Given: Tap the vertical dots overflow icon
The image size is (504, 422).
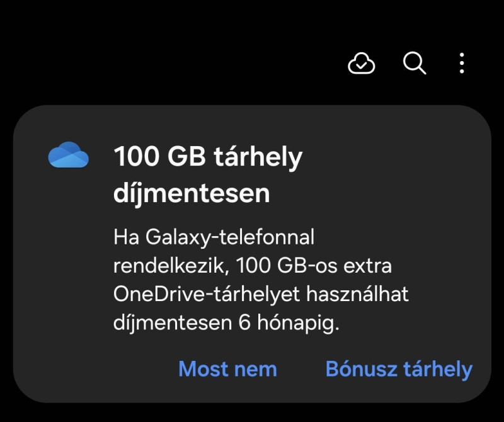Looking at the screenshot, I should [462, 64].
